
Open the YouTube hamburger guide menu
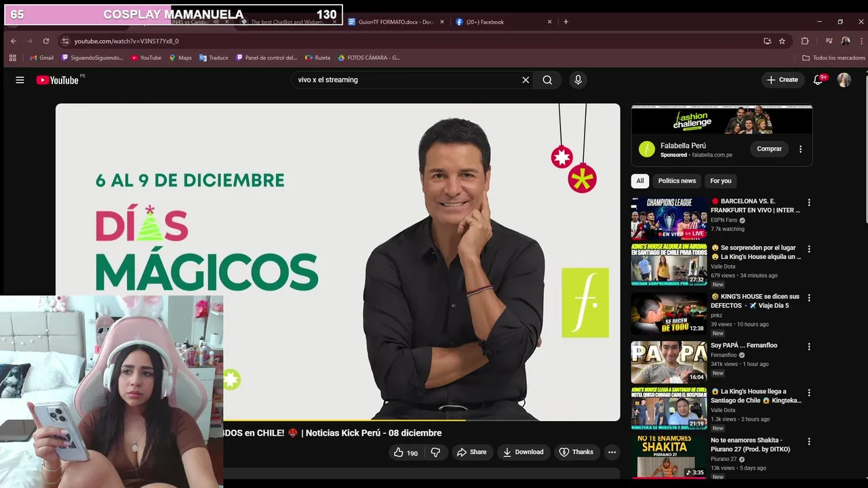point(20,80)
